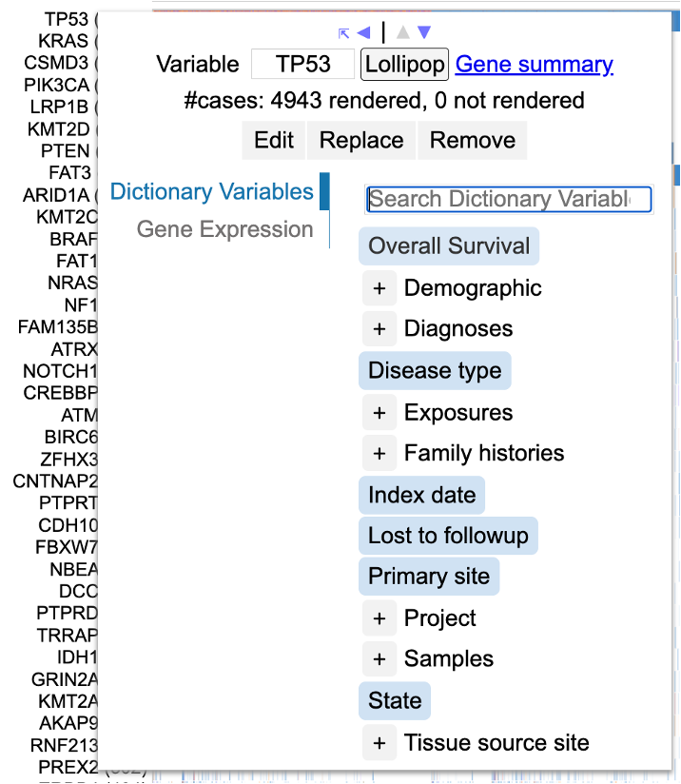This screenshot has width=681, height=784.
Task: Click the gray up-pointing triangle arrow
Action: [403, 33]
